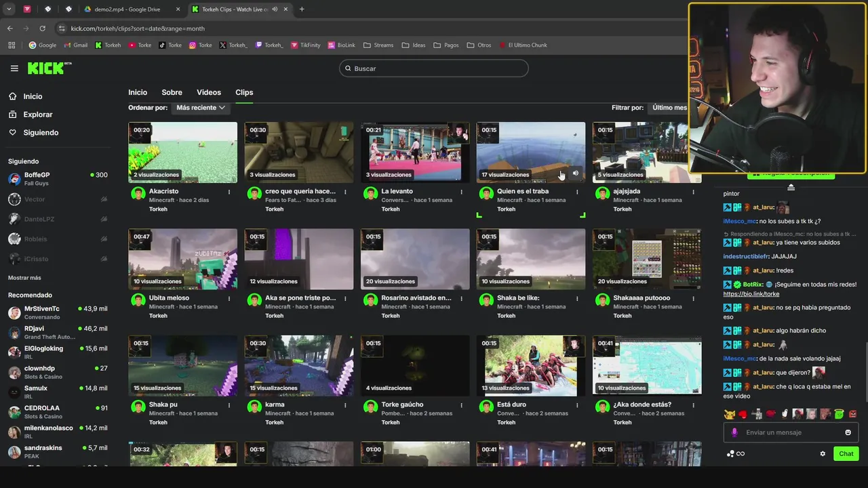Open a new browser tab
Image resolution: width=868 pixels, height=488 pixels.
[302, 9]
